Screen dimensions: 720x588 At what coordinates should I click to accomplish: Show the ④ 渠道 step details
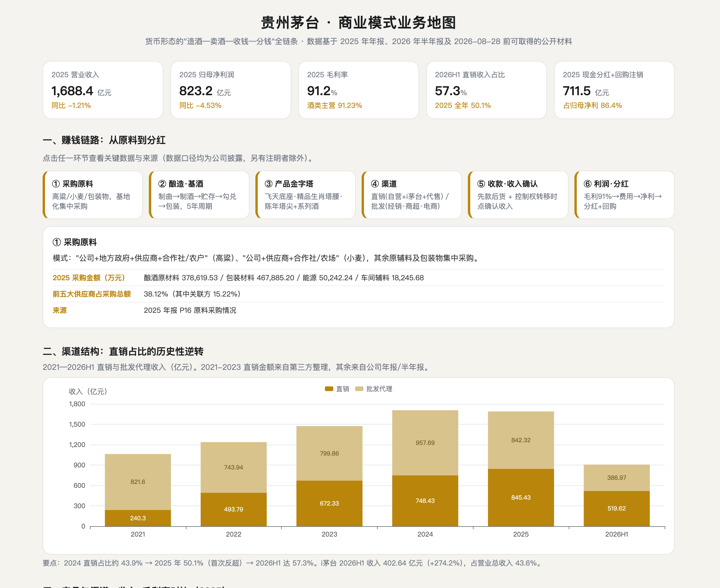coord(412,195)
